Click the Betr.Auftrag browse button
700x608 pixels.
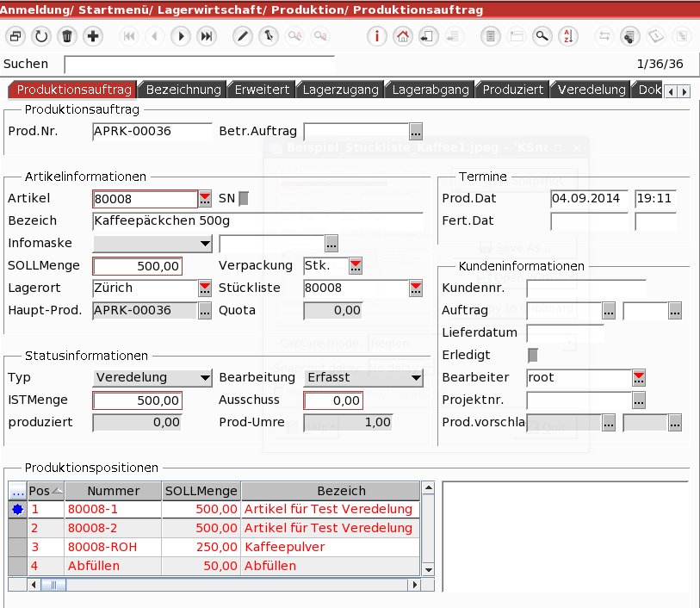416,132
